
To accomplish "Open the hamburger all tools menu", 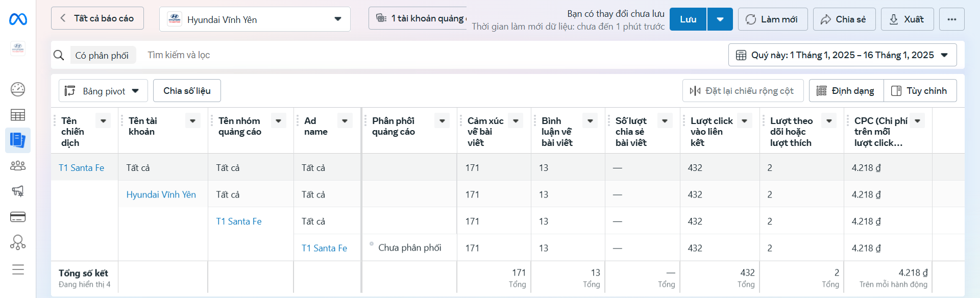I will tap(18, 269).
